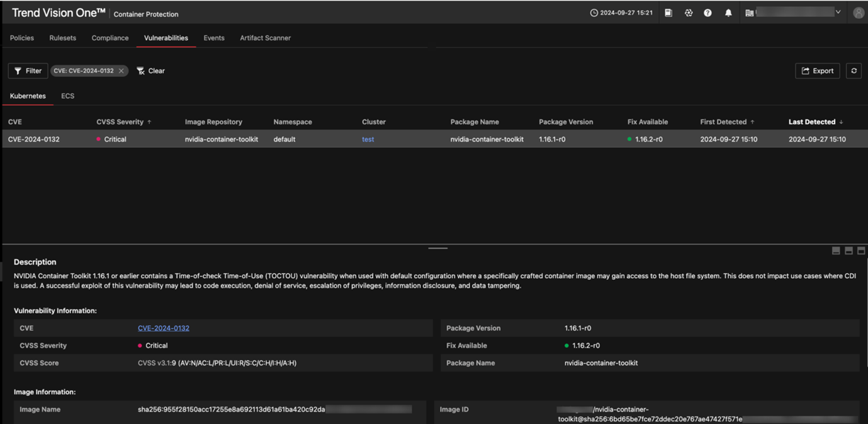The height and width of the screenshot is (424, 868).
Task: Switch to the ECS tab
Action: 67,96
